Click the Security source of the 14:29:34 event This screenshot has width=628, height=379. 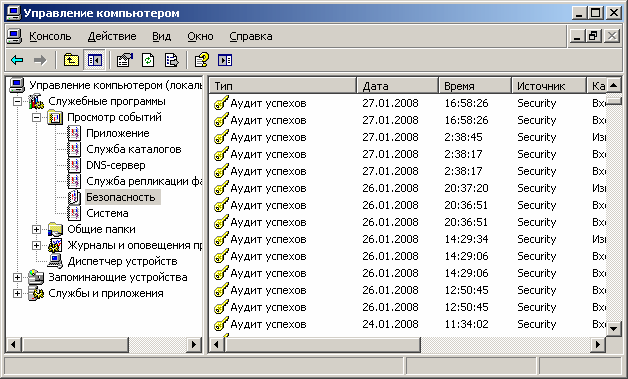point(537,239)
